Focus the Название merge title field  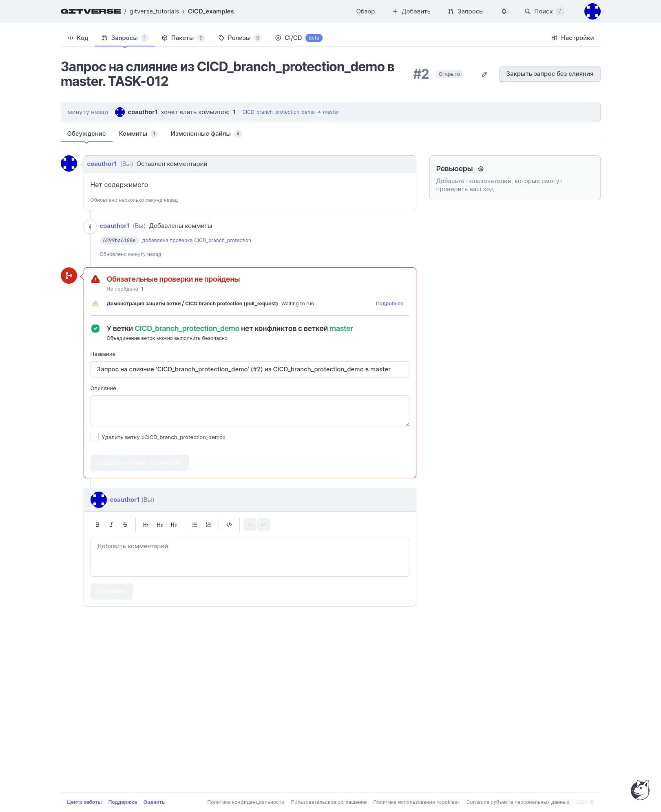(x=250, y=369)
